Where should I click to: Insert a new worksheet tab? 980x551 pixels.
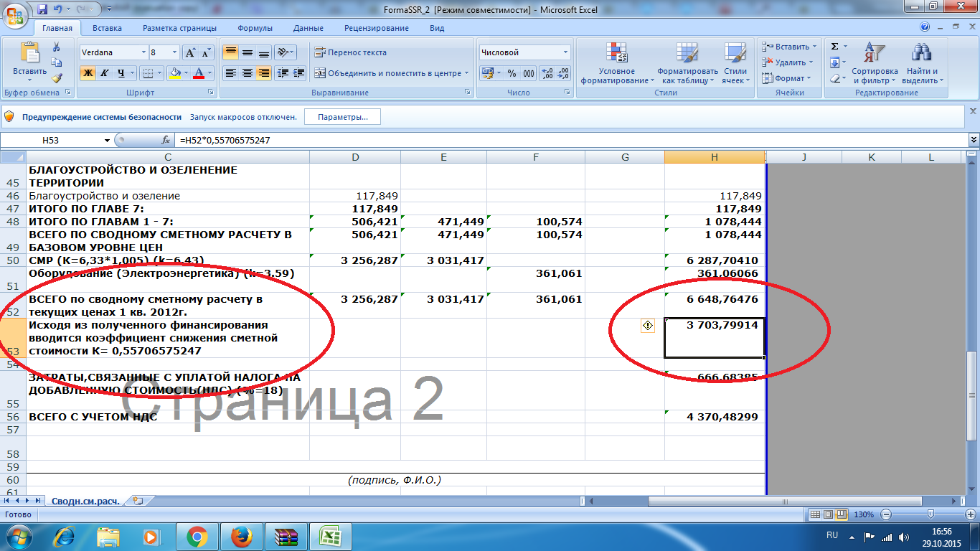click(x=138, y=501)
